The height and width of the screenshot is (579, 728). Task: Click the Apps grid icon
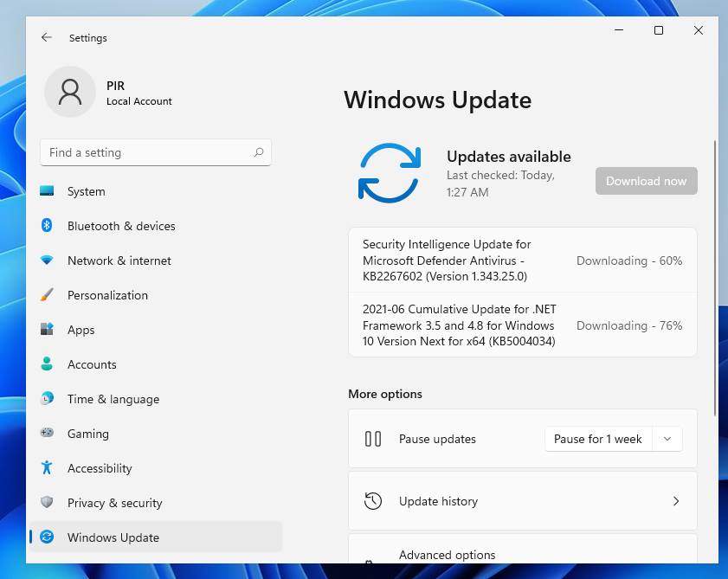[x=47, y=329]
